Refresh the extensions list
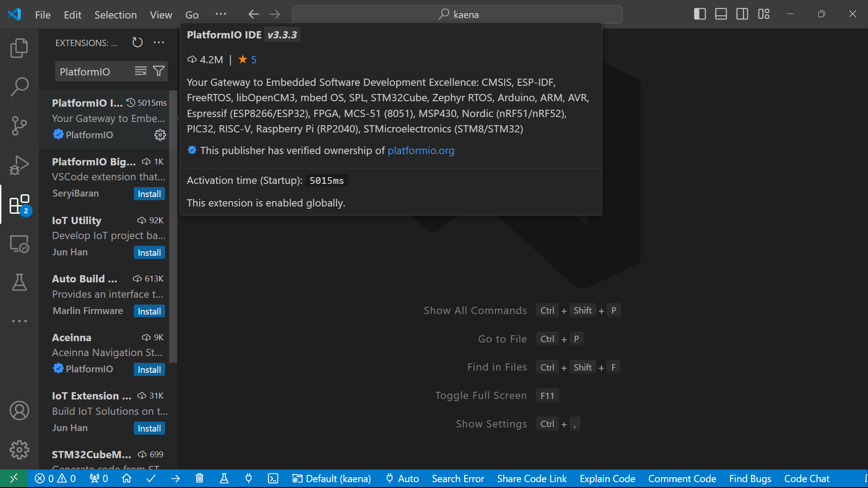 coord(137,42)
